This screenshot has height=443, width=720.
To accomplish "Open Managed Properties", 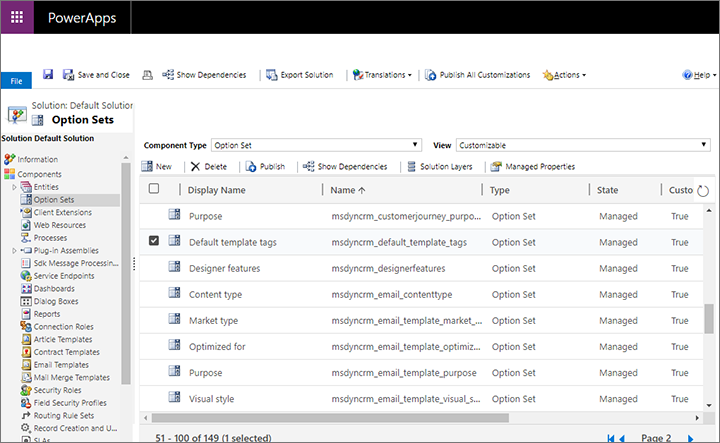I will click(533, 166).
